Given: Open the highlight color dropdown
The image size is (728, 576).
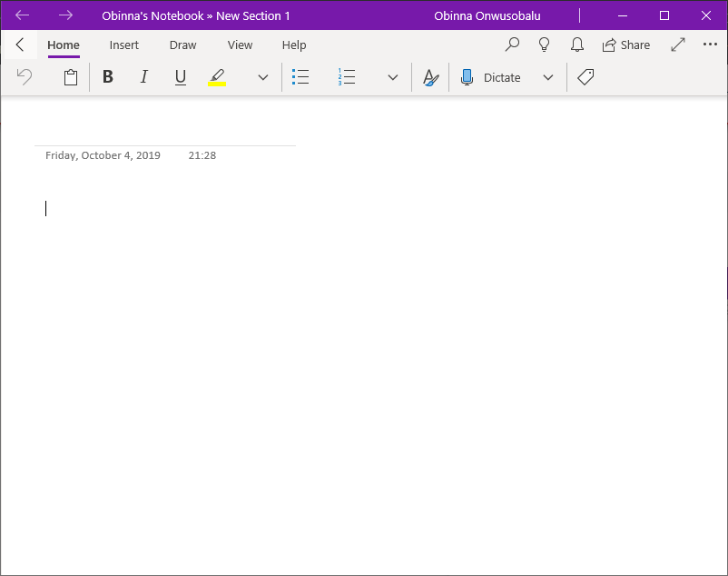Looking at the screenshot, I should pos(262,77).
